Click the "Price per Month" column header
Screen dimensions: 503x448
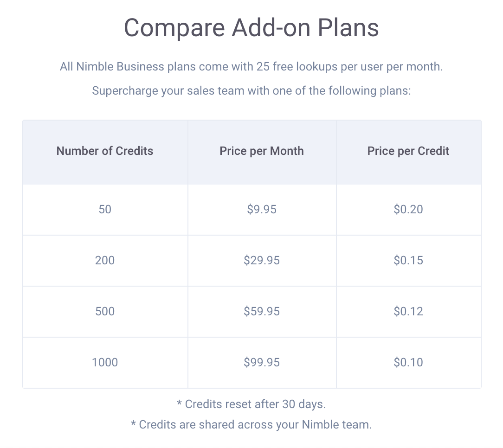tap(262, 151)
